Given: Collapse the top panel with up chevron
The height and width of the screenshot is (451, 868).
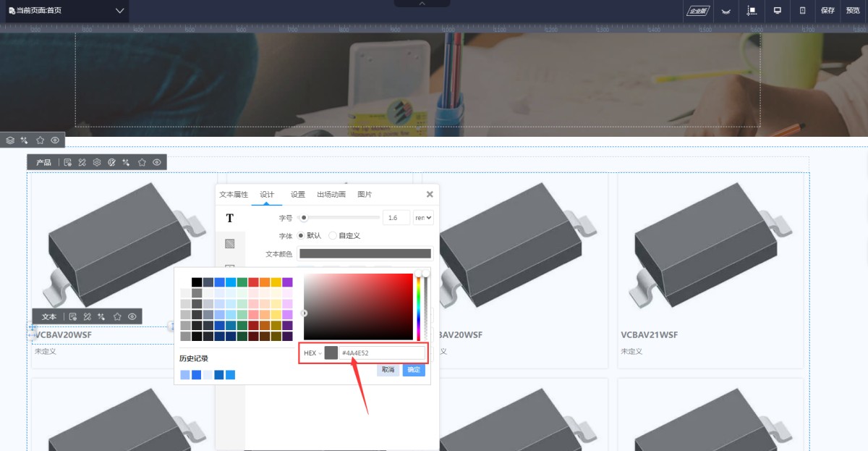Looking at the screenshot, I should (422, 4).
